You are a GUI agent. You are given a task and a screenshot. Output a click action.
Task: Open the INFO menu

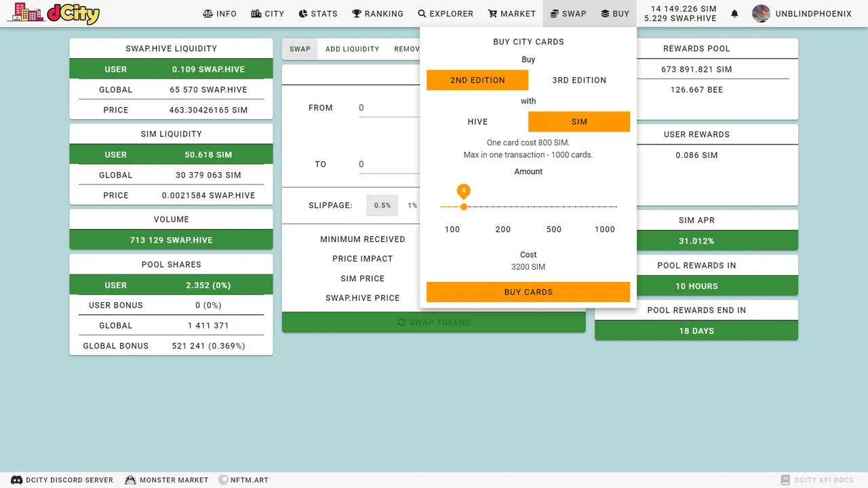tap(220, 14)
